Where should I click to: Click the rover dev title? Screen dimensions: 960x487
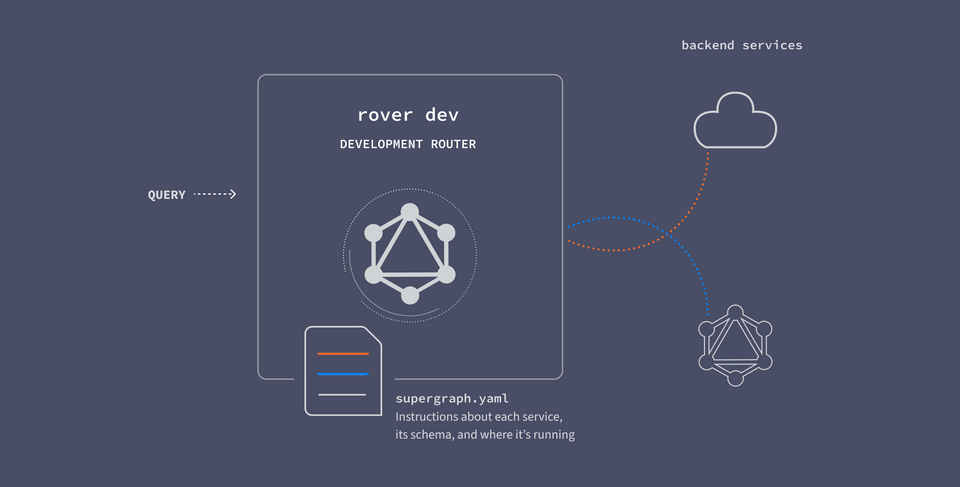click(408, 115)
